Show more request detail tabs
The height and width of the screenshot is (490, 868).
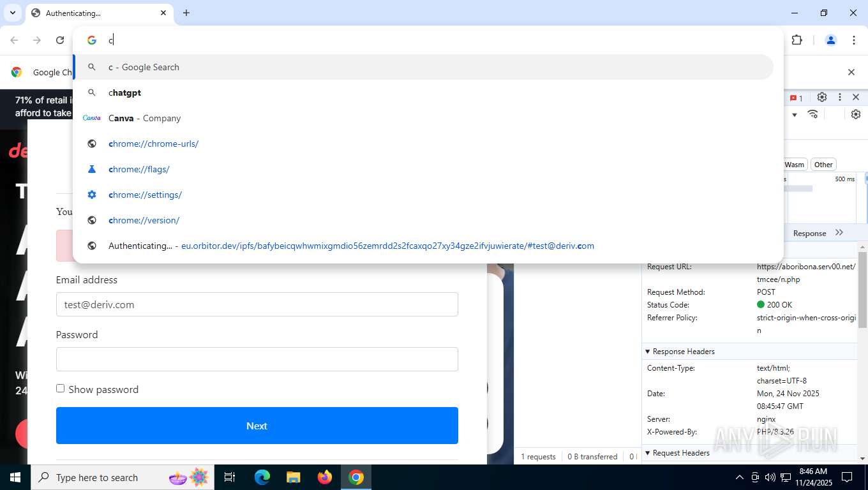point(839,232)
